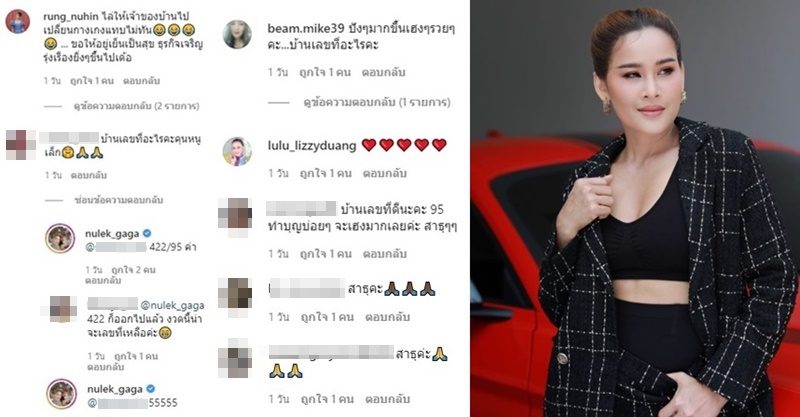Click the @nulek_gaga mention in the reply
The image size is (800, 417).
[x=172, y=305]
